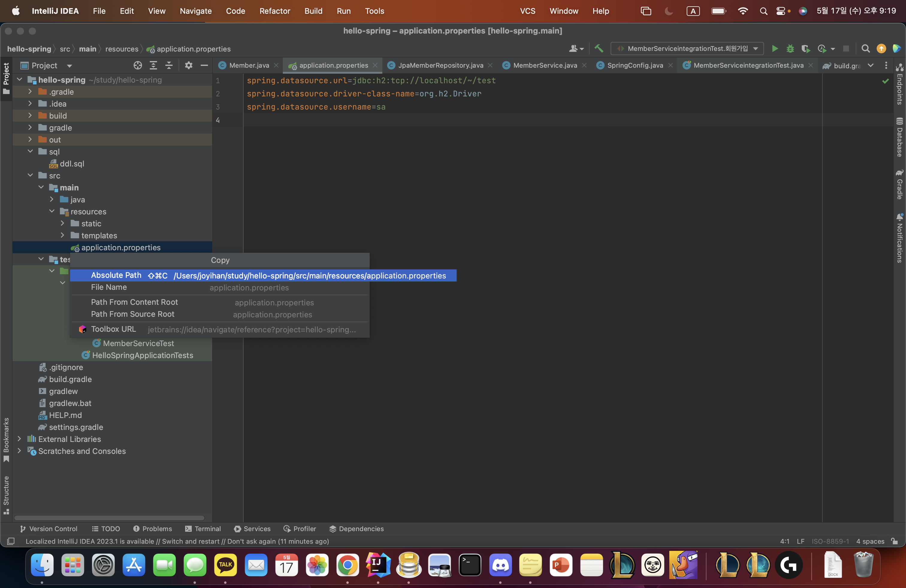Screen dimensions: 906x588
Task: Open the profiler run dropdown arrow
Action: [x=833, y=49]
